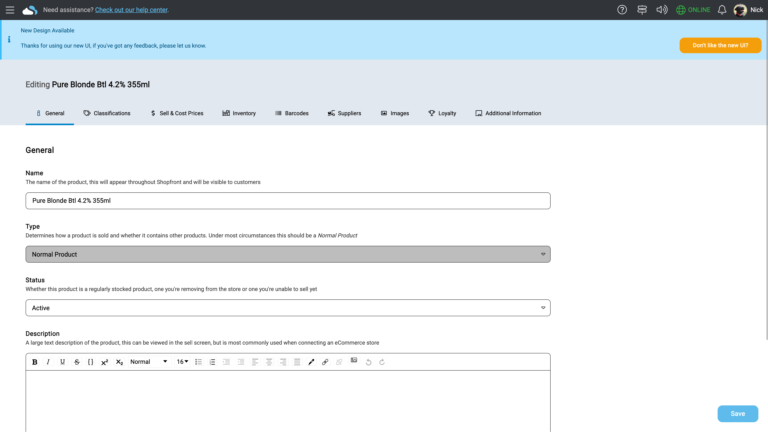Toggle italic formatting in the description editor

[x=48, y=362]
